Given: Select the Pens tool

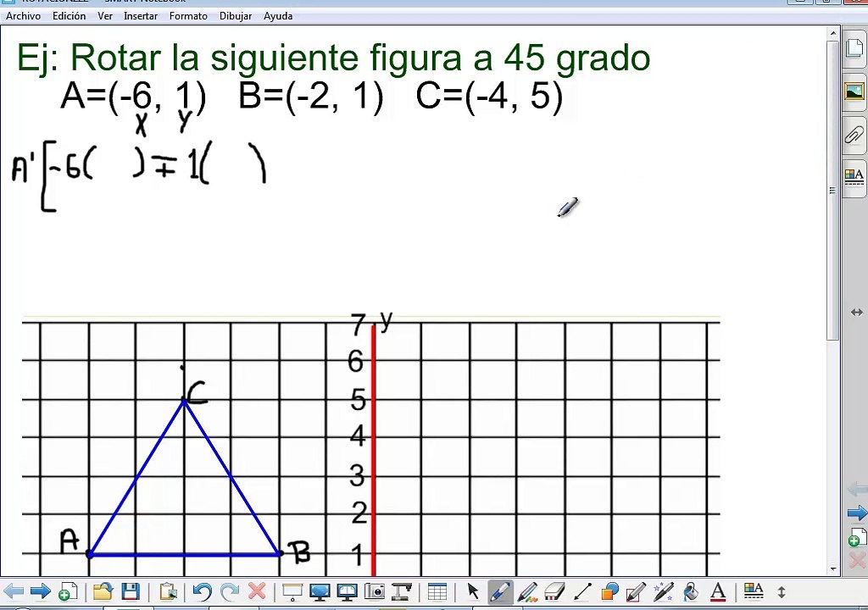Looking at the screenshot, I should tap(500, 591).
